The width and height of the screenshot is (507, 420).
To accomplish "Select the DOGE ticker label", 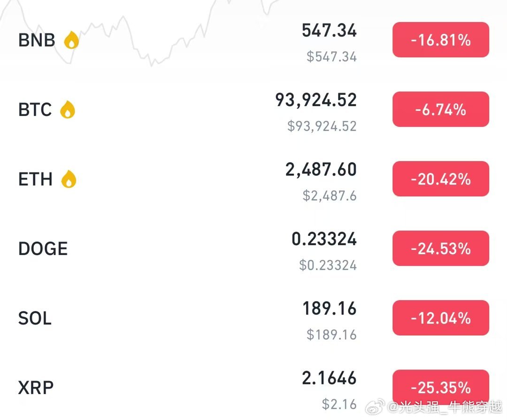I will (43, 249).
